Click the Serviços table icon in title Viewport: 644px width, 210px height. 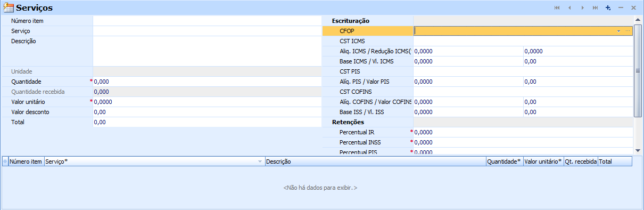click(9, 8)
